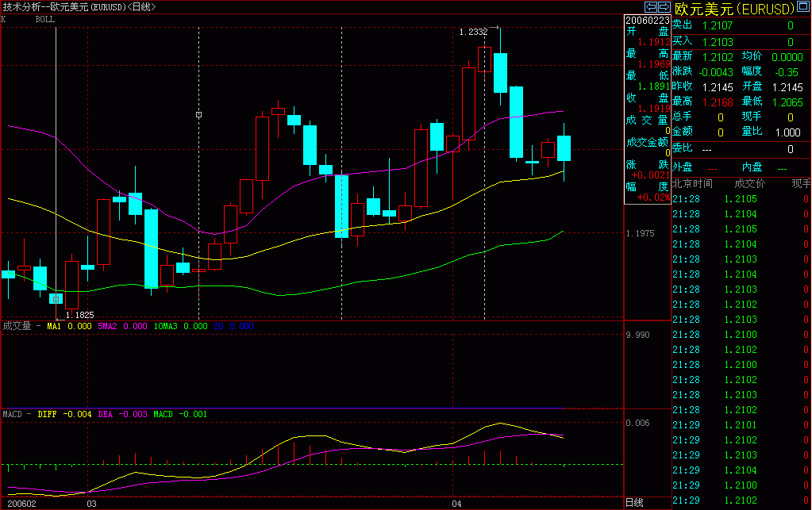Click the 03 month marker on the timeline

click(x=91, y=503)
